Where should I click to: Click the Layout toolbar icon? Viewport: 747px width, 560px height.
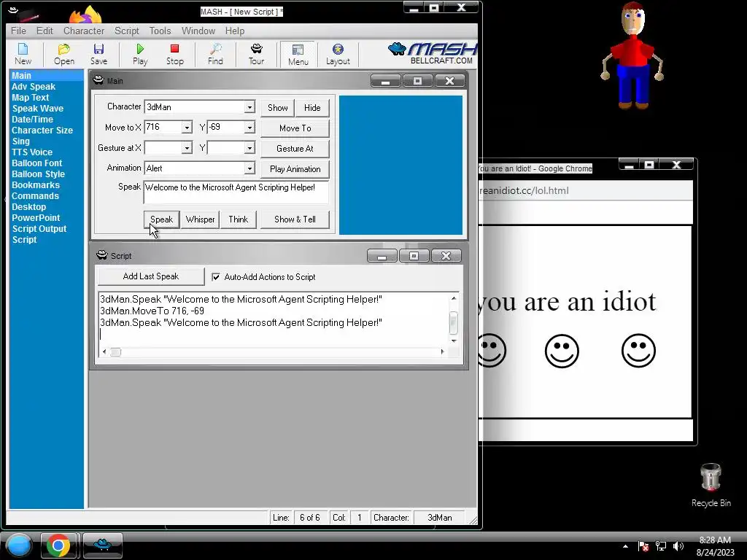pos(338,54)
